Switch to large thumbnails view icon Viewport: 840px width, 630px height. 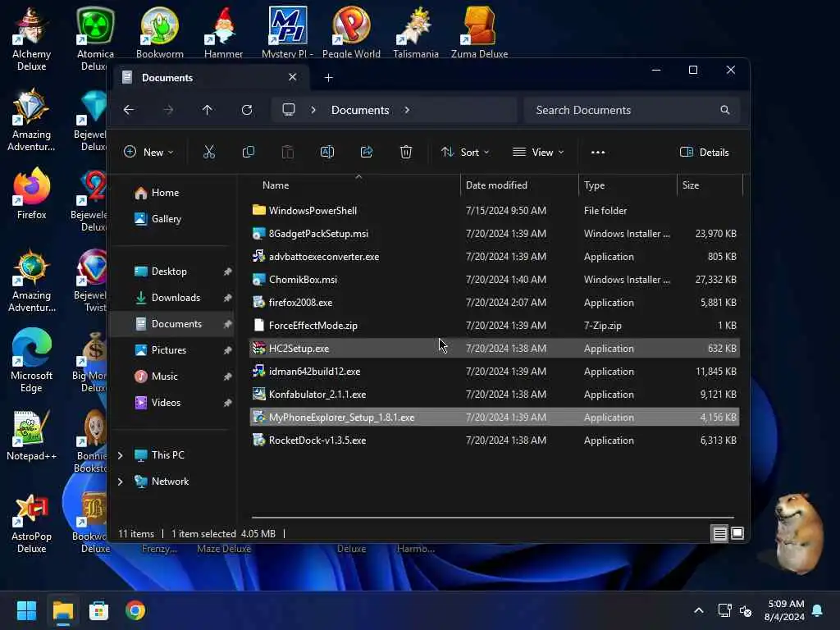point(737,533)
